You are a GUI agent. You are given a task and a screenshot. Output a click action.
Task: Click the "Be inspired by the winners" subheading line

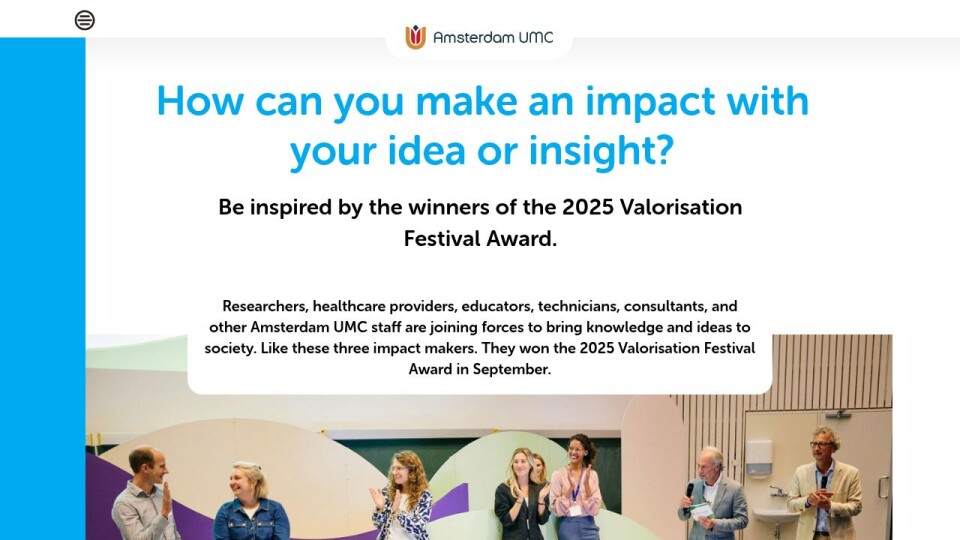[480, 207]
